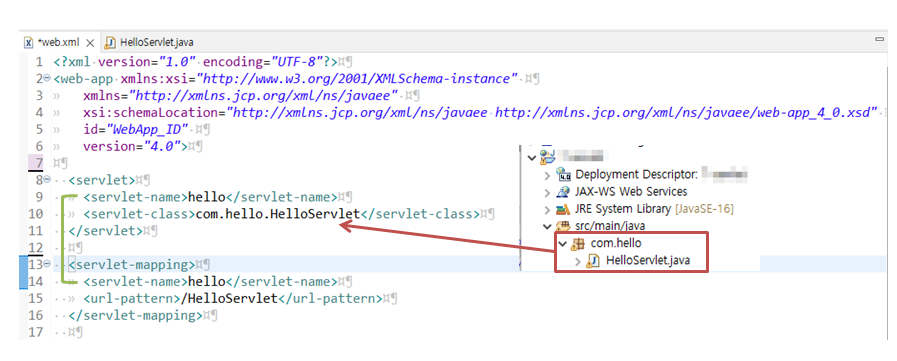Viewport: 897px width, 361px height.
Task: Click the closing </servlet> tag on line 11
Action: (105, 231)
